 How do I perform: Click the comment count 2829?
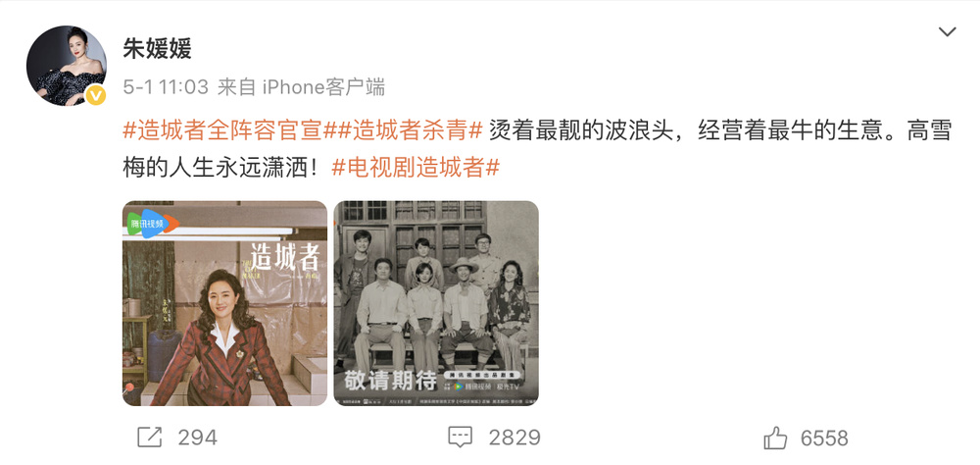[514, 438]
